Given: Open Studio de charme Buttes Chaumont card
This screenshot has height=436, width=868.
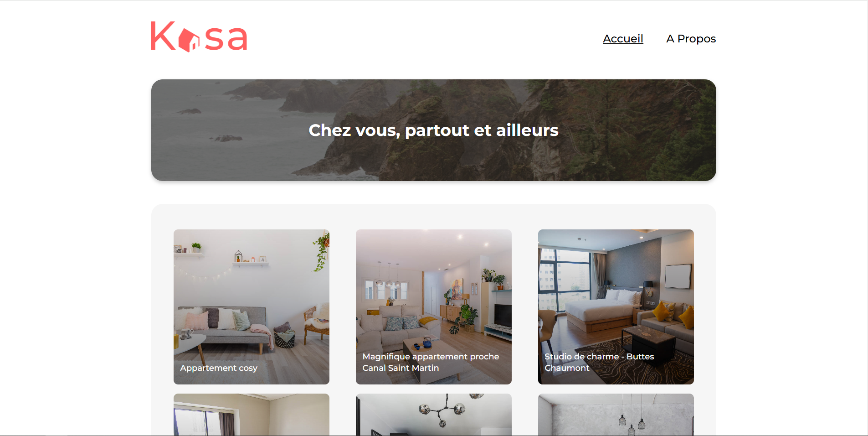Looking at the screenshot, I should tap(616, 307).
